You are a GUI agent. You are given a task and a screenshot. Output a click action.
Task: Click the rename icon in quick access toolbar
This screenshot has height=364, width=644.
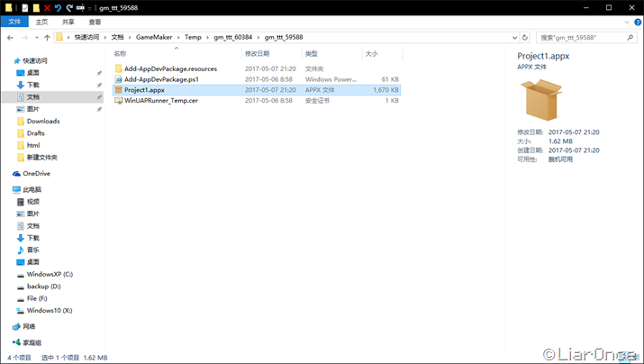coord(80,8)
